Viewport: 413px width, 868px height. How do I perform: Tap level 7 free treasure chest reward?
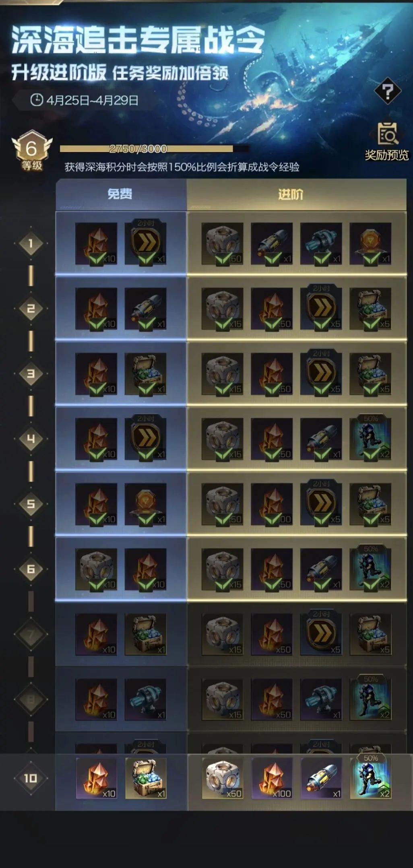click(145, 635)
